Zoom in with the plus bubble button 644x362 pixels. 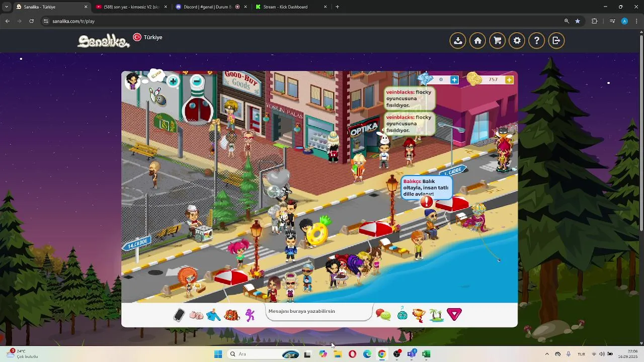(173, 81)
